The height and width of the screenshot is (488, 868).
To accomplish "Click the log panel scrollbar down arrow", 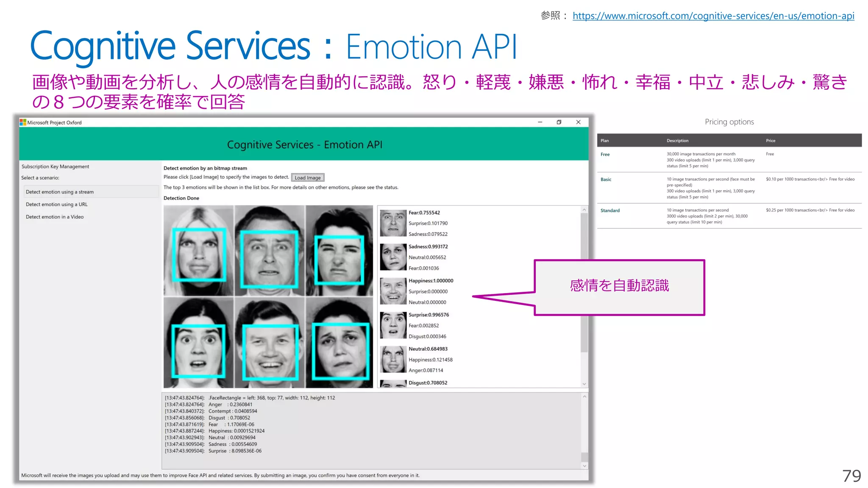I will [584, 466].
